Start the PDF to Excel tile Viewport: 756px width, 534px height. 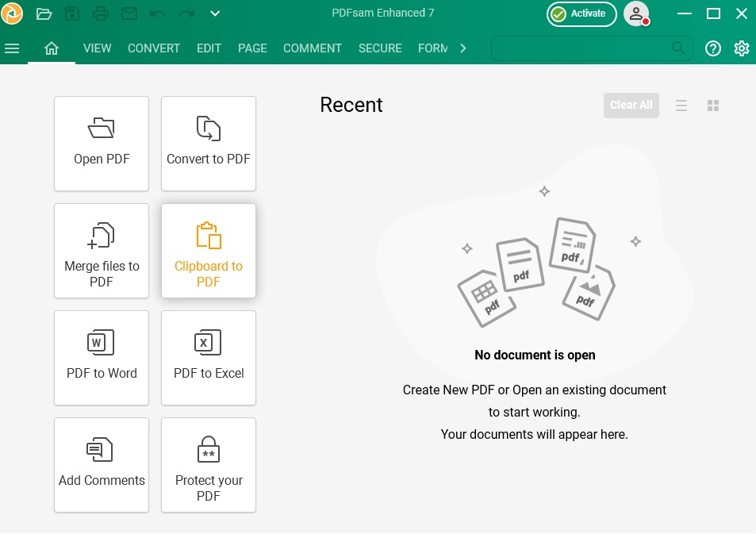pos(209,358)
